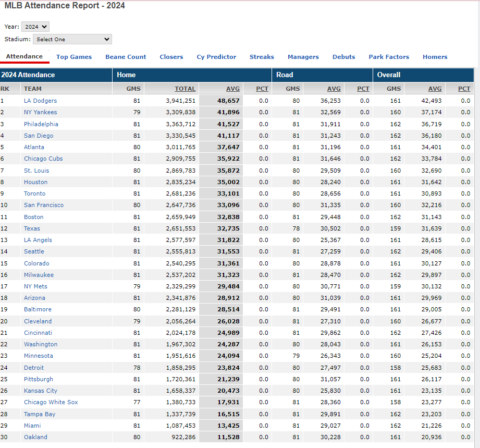
Task: Go to the Homers tab
Action: tap(435, 57)
